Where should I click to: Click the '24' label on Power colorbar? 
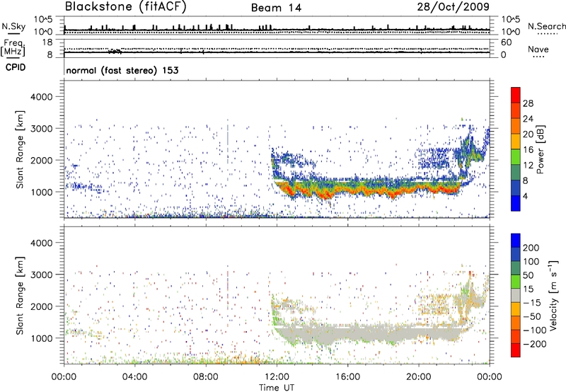[528, 119]
